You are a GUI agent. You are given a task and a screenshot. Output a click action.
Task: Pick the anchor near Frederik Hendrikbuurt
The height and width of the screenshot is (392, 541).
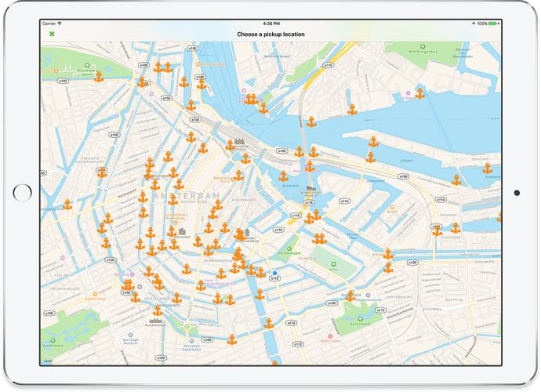[x=102, y=172]
